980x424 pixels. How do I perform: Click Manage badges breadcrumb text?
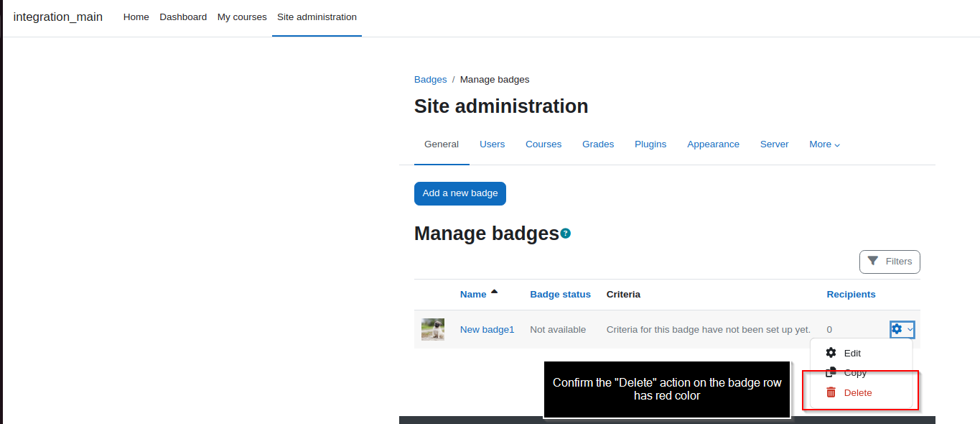pos(495,80)
